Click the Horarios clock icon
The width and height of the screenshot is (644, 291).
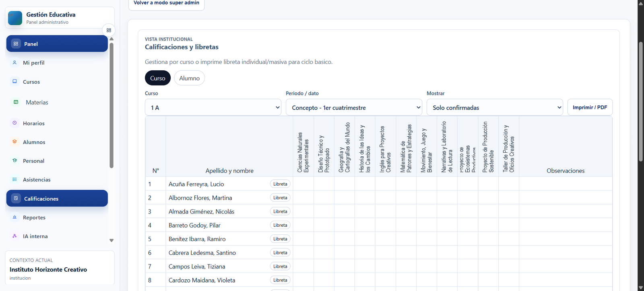coord(14,123)
